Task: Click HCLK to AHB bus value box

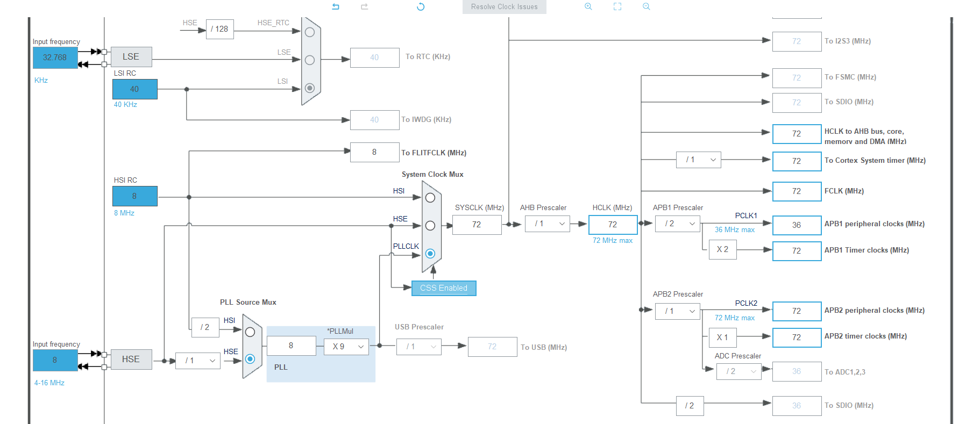Action: [x=797, y=134]
